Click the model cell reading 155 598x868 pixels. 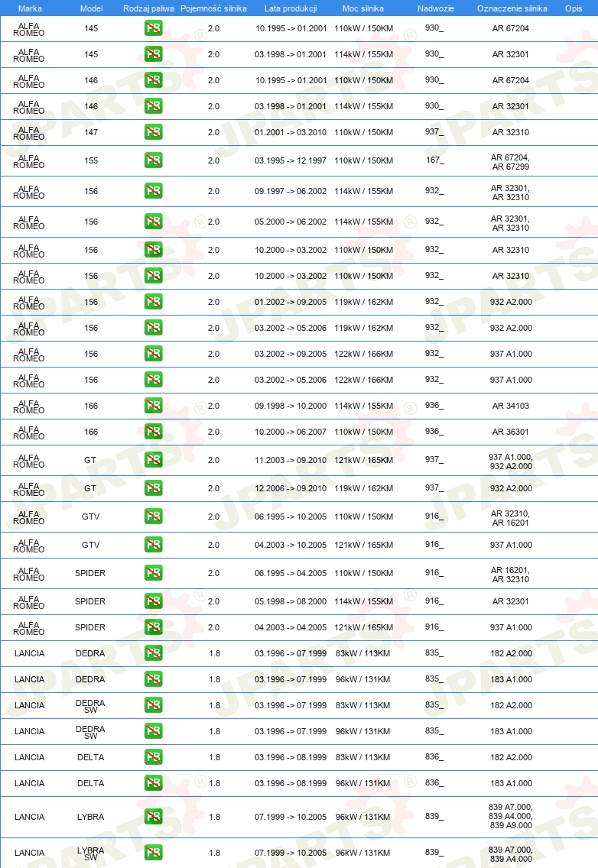tap(92, 160)
